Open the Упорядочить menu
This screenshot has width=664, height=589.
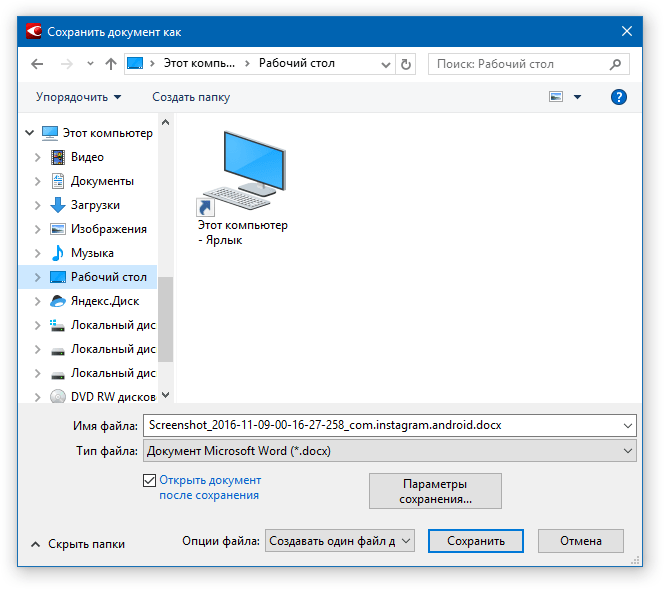79,97
